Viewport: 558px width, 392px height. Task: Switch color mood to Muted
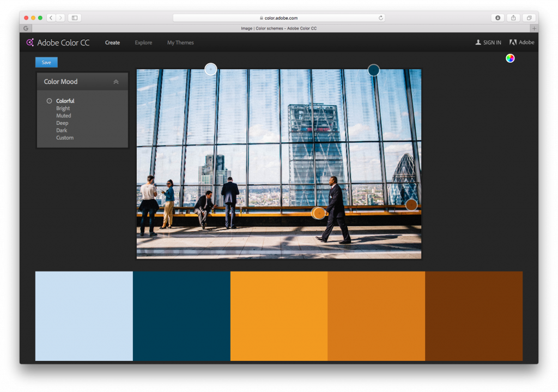coord(63,115)
